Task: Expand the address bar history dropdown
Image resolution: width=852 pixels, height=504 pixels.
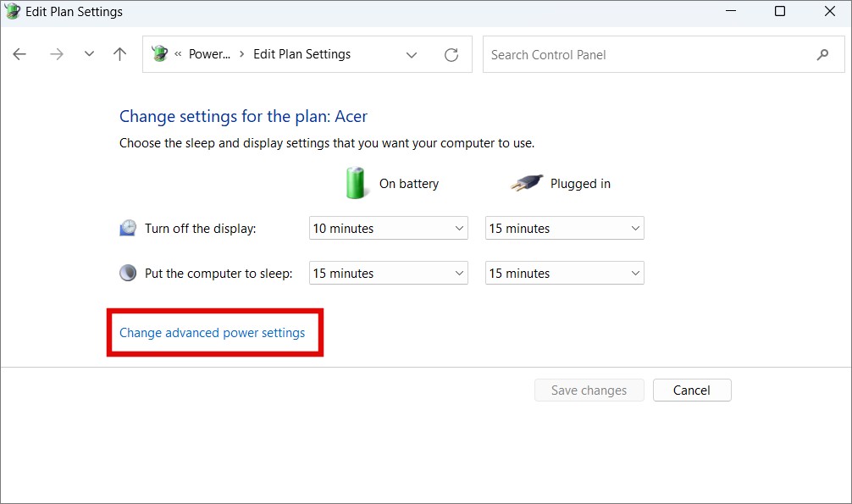Action: click(412, 54)
